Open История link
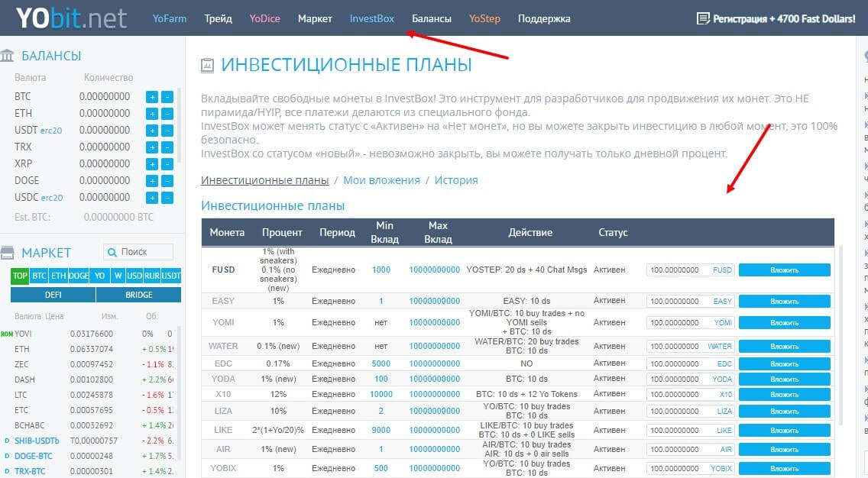868x478 pixels. [x=456, y=180]
